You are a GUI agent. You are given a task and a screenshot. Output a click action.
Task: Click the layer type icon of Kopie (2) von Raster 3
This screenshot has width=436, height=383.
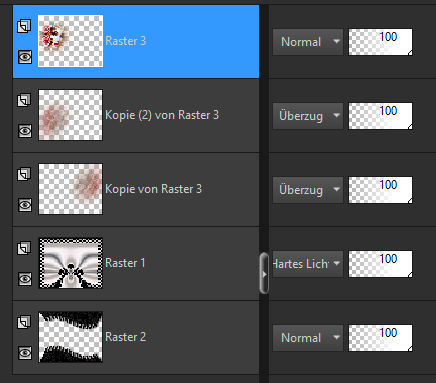pos(24,100)
